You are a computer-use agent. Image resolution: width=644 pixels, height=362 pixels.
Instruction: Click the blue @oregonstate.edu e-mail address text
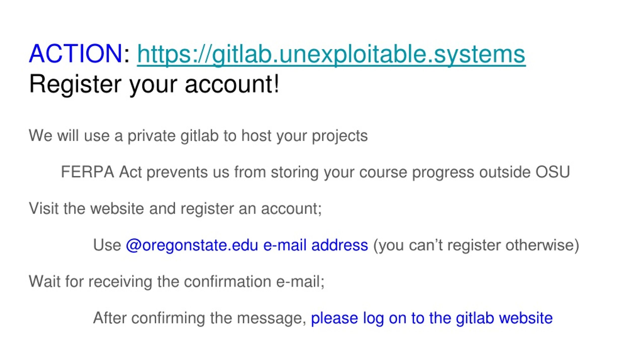[x=247, y=245]
